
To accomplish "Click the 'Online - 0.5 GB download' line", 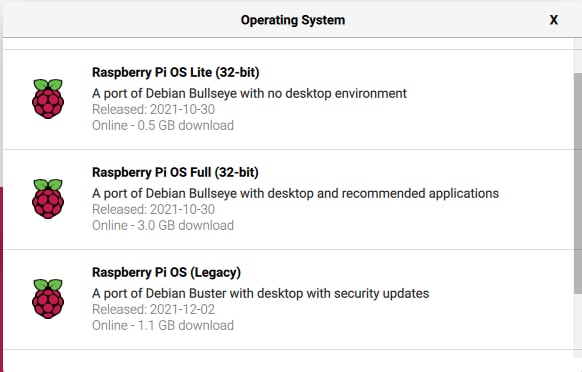I will tap(163, 125).
